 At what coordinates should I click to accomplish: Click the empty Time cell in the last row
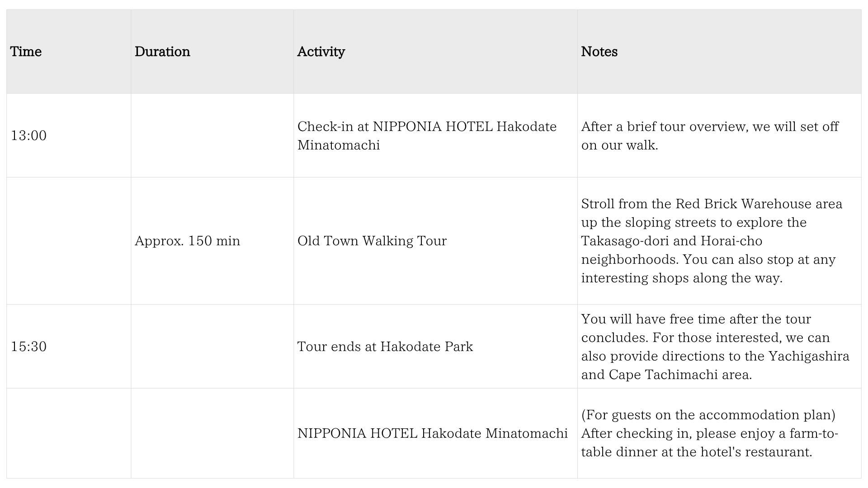click(x=69, y=433)
